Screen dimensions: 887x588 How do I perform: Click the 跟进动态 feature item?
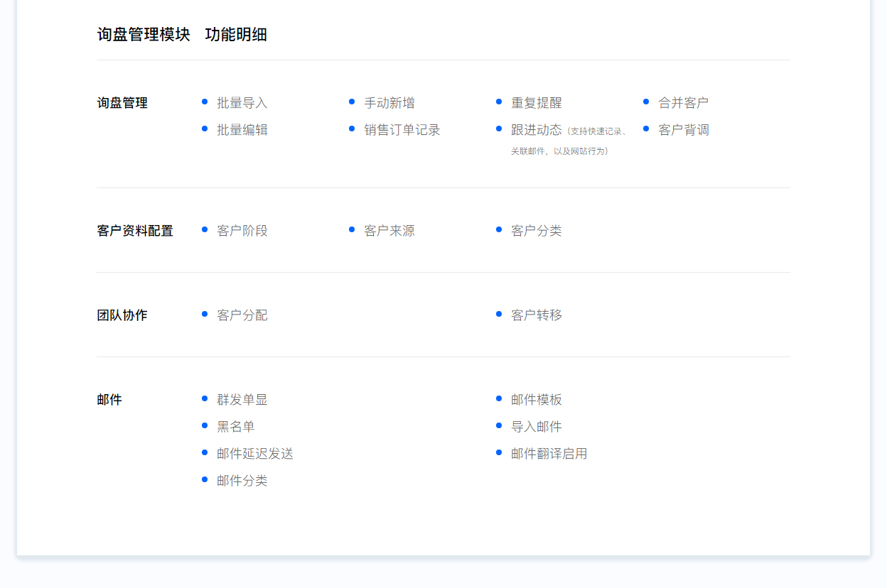point(537,130)
